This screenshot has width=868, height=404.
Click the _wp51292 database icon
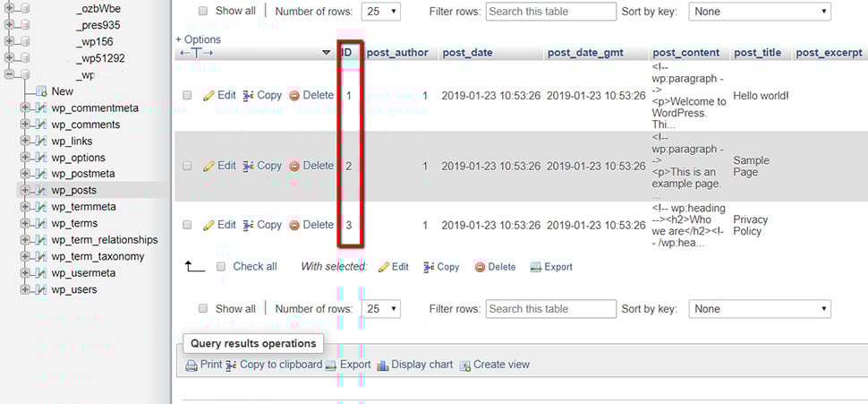pyautogui.click(x=24, y=58)
